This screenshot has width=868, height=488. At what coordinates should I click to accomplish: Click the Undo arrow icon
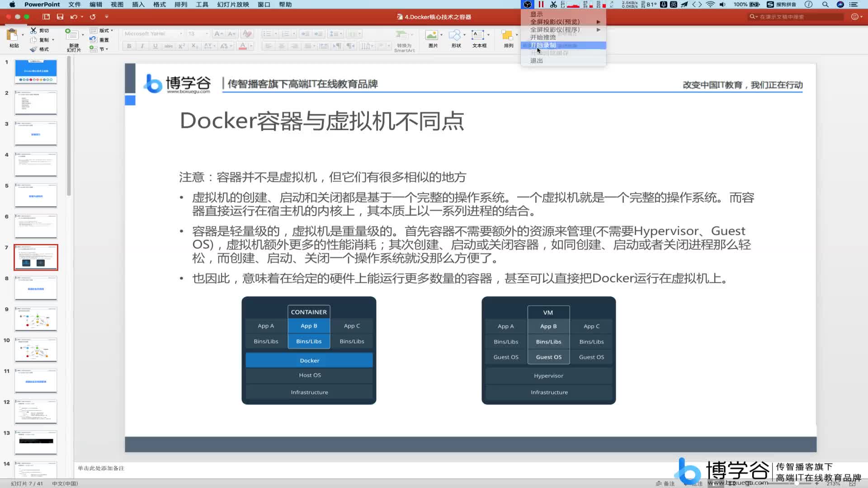point(74,17)
